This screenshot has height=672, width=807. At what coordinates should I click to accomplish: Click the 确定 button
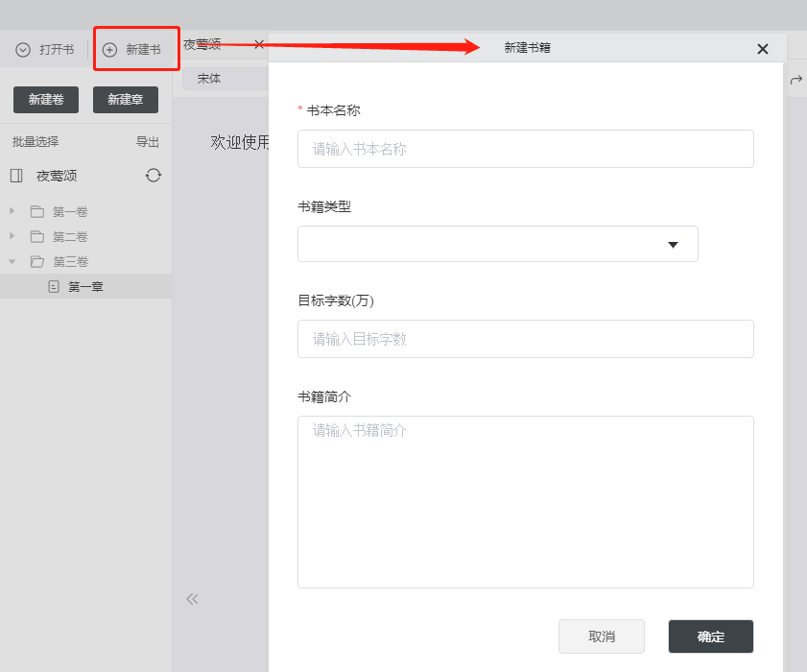711,636
